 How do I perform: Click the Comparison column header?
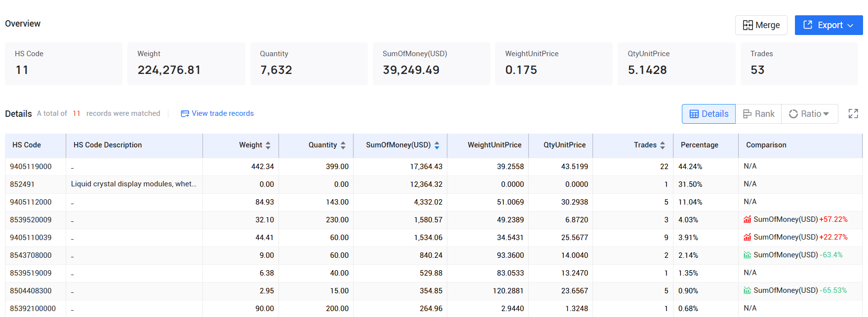pos(800,145)
